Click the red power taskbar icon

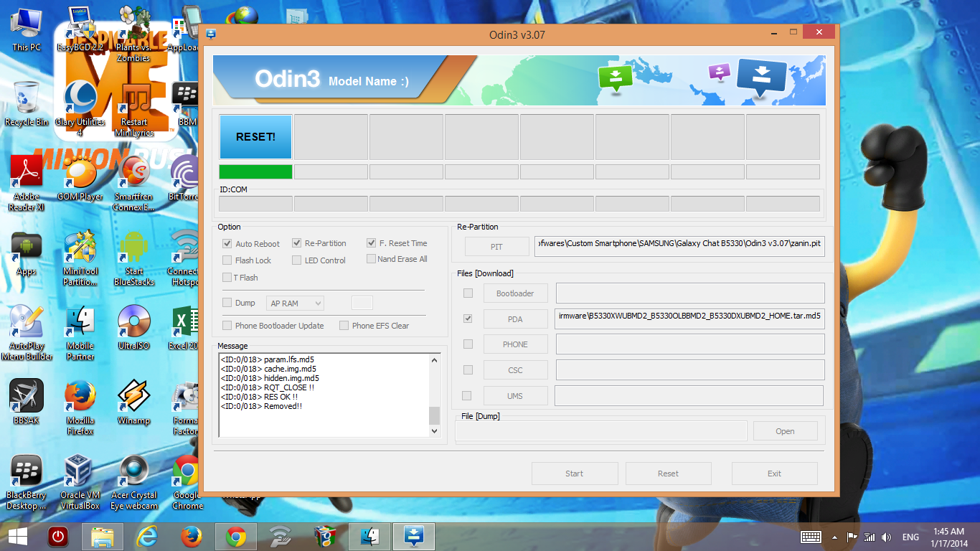(58, 536)
